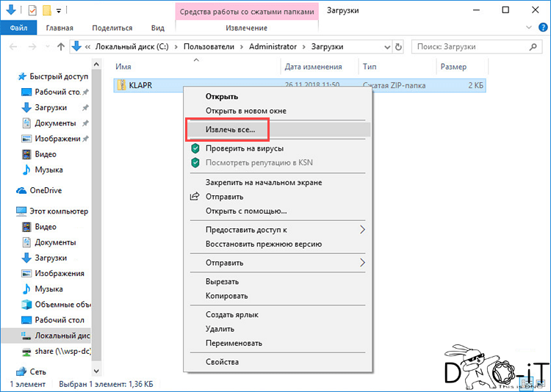Click the Kaspersky shield icon for virus check
Image resolution: width=551 pixels, height=392 pixels.
[195, 148]
